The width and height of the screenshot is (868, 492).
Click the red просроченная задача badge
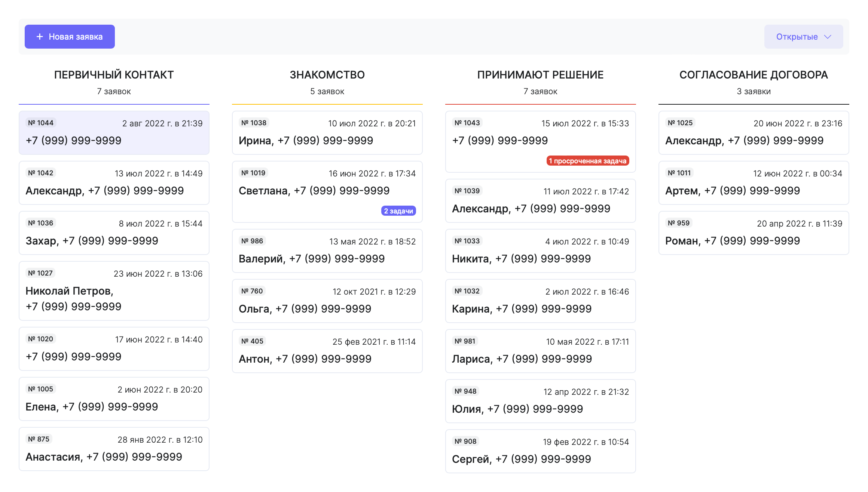pos(587,161)
